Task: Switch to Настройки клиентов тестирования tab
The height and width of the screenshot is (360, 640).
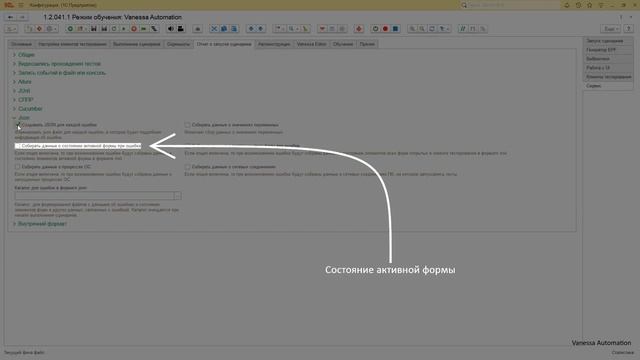Action: click(x=72, y=44)
